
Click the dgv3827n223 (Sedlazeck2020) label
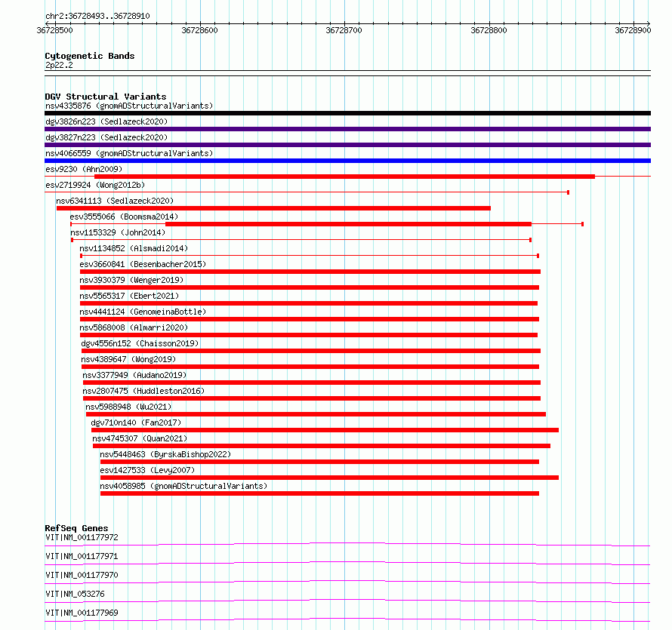pos(106,137)
